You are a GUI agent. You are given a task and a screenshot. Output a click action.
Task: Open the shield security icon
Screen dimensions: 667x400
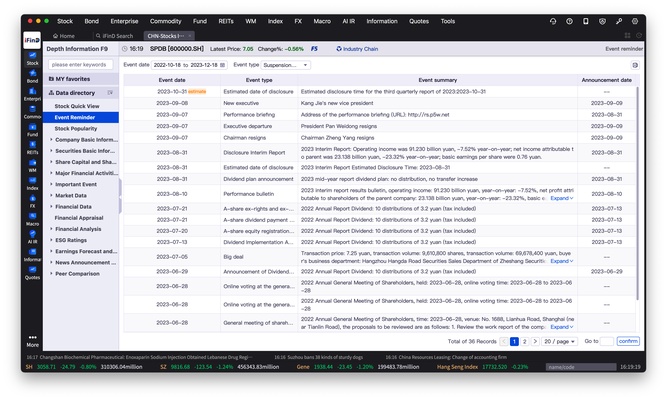[x=602, y=21]
